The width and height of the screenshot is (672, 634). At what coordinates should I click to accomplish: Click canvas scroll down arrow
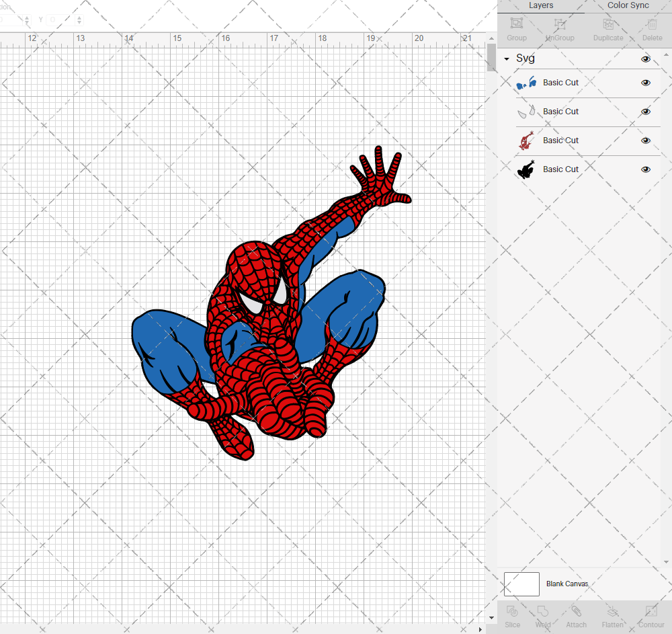[492, 618]
